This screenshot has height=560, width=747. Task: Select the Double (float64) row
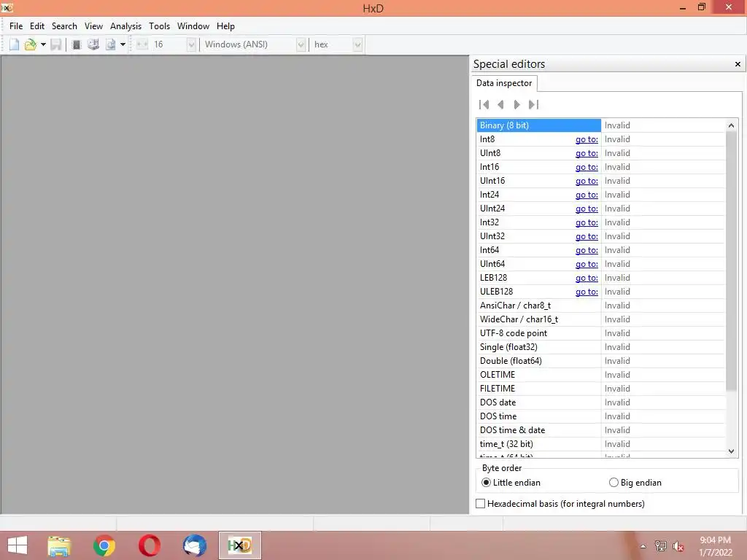click(601, 360)
